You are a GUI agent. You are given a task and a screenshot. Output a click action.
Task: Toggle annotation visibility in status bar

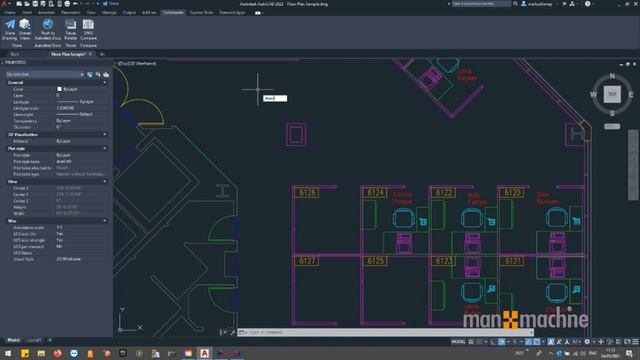coord(551,342)
